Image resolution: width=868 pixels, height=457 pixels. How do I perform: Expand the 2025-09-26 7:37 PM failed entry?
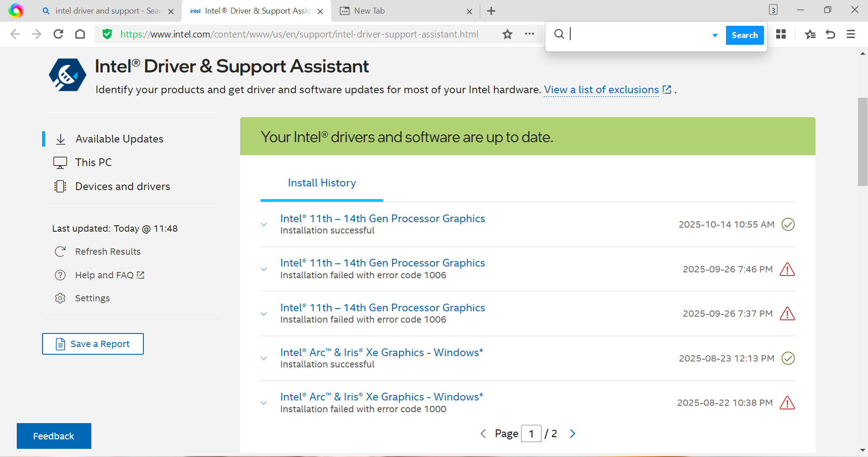264,314
